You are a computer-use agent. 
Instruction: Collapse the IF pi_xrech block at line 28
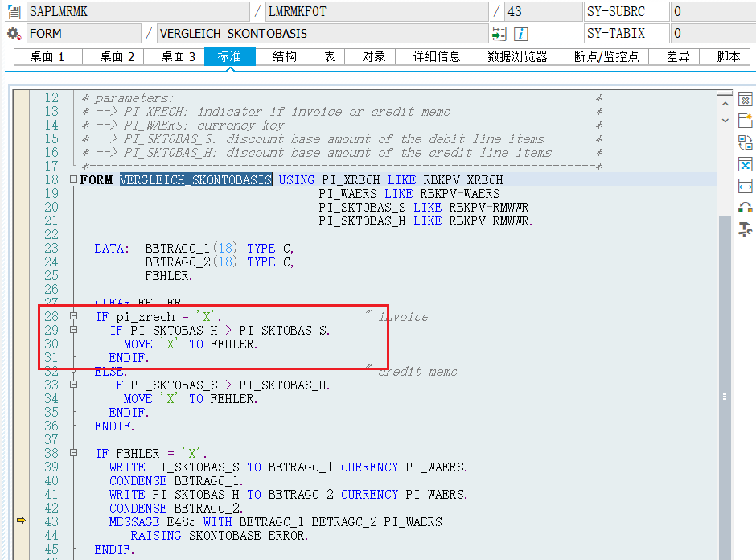pos(73,316)
